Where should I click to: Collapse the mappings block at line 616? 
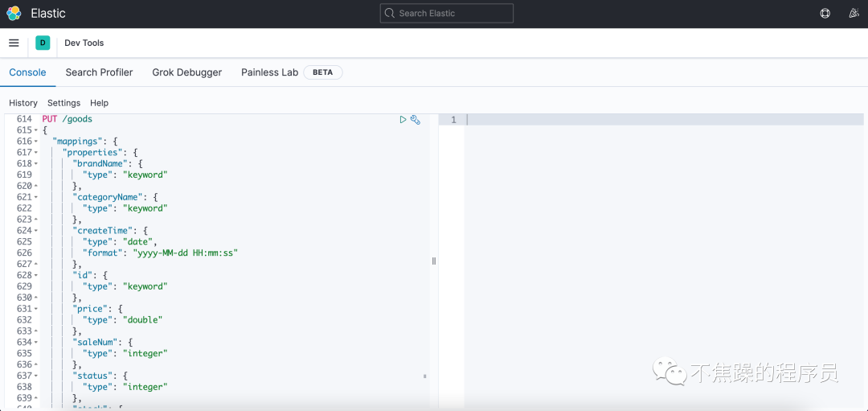pyautogui.click(x=36, y=142)
